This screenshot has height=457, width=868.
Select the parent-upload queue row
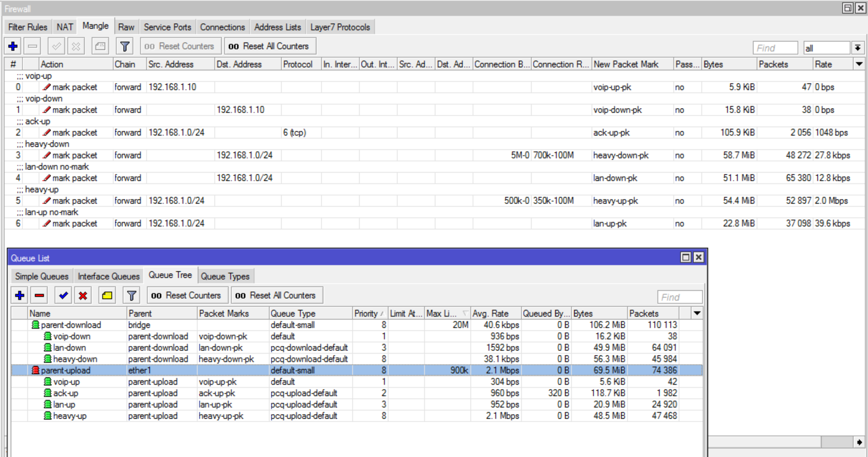pos(356,370)
